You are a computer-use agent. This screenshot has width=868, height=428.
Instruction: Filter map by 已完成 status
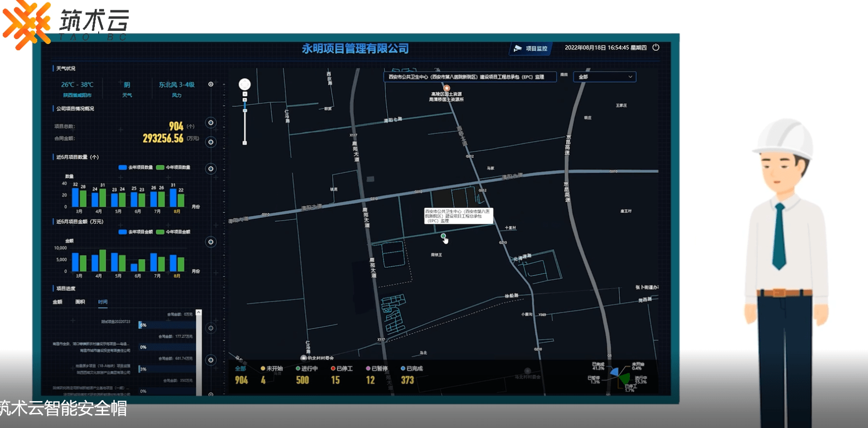[x=412, y=368]
